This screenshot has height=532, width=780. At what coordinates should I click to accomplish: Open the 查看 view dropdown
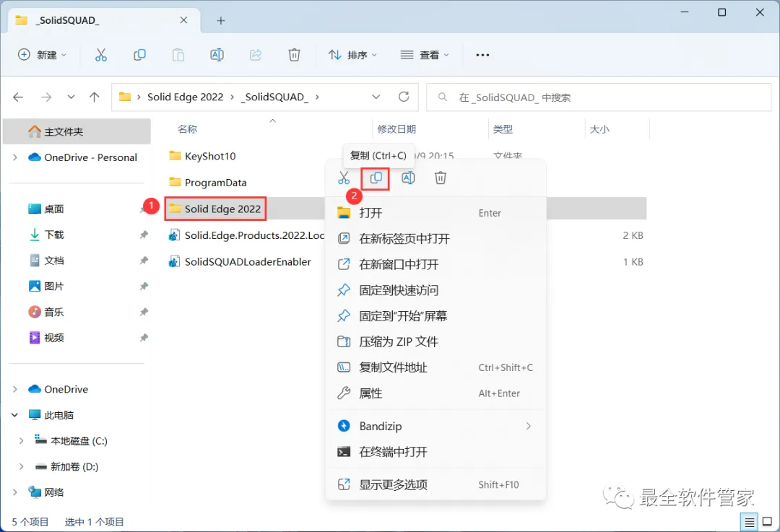(425, 55)
